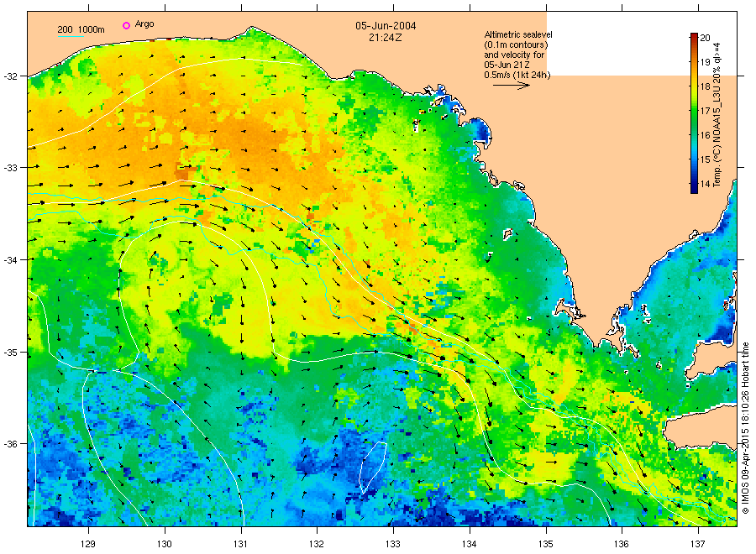Click longitude label 131 on bottom axis
Screen dimensions: 756x554
pyautogui.click(x=240, y=544)
